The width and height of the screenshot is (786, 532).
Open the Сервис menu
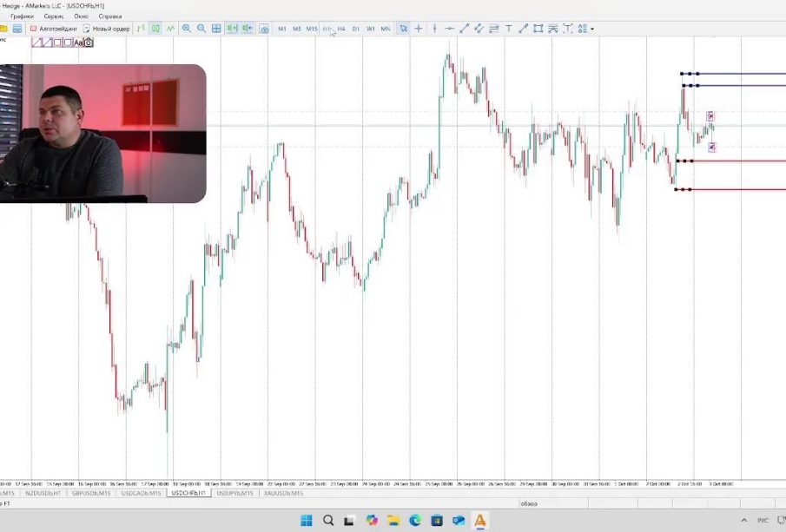[53, 16]
